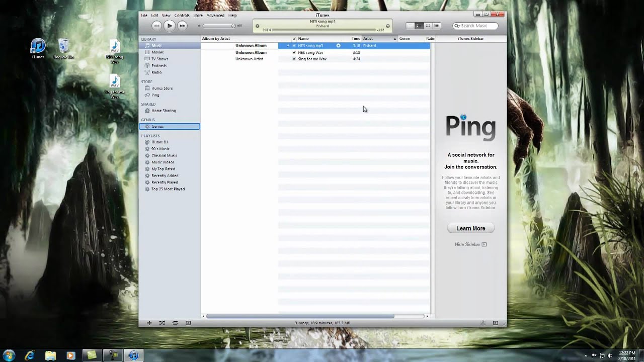This screenshot has height=362, width=644.
Task: Click the arrow icon beside Hide Sidebar
Action: tap(484, 244)
